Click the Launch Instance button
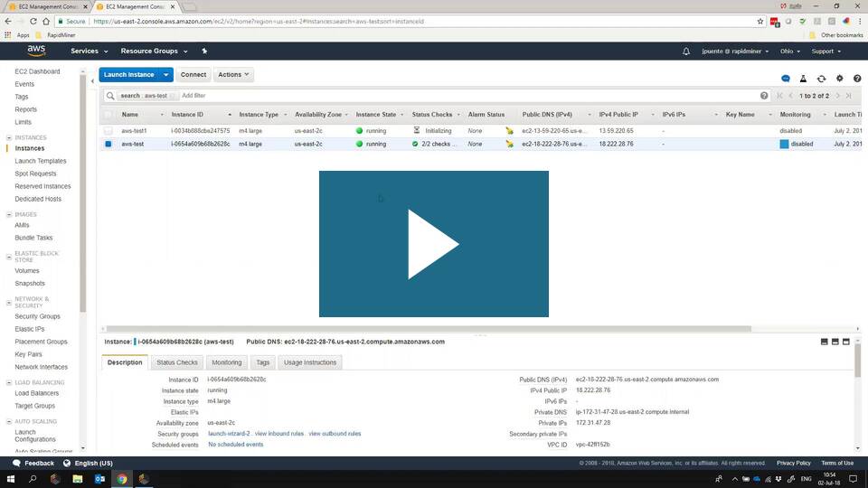868x488 pixels. [x=129, y=75]
